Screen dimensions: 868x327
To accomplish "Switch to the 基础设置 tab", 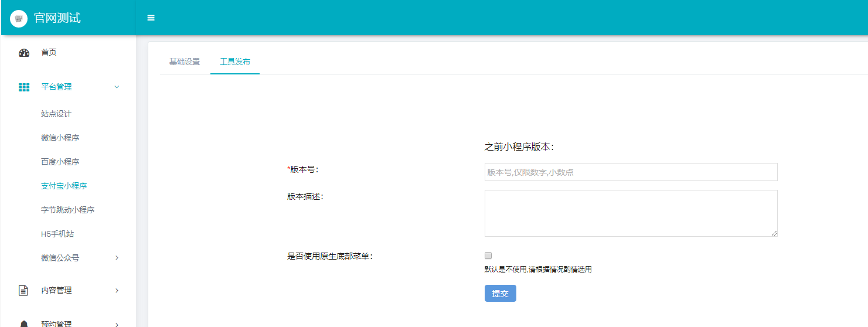I will click(x=185, y=62).
